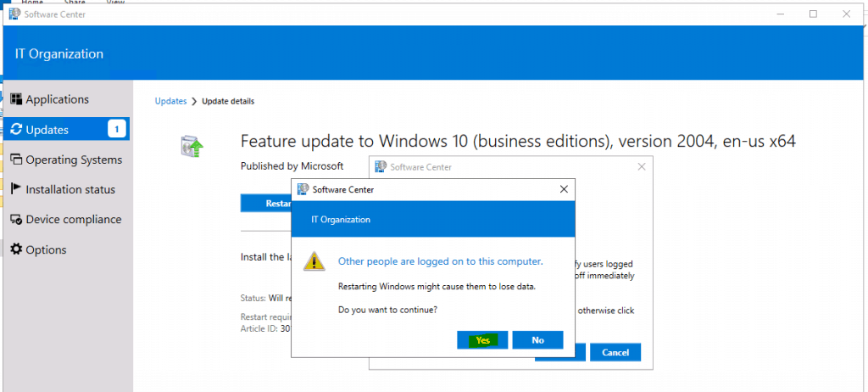
Task: Click Software Center icon in main window title
Action: (15, 14)
